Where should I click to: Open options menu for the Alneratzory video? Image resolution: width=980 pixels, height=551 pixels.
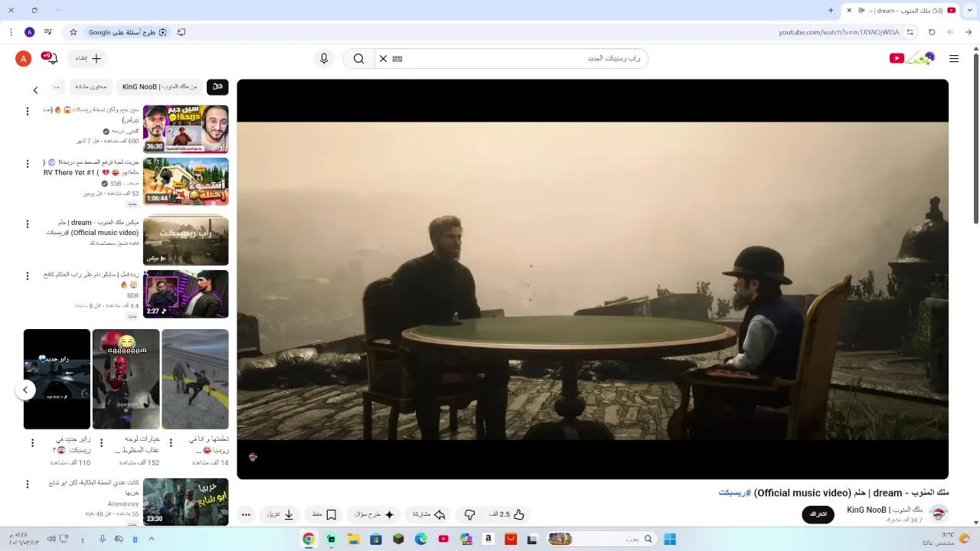28,484
